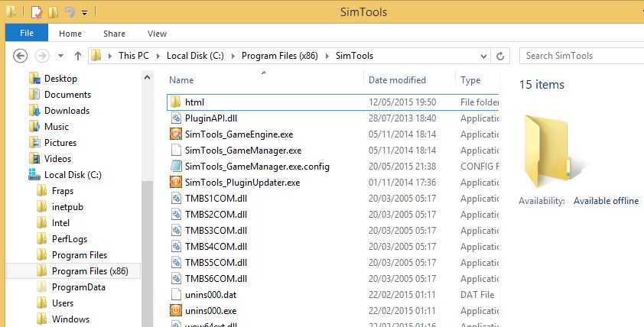644x327 pixels.
Task: Select TMBS2COM.dll file icon
Action: pyautogui.click(x=176, y=214)
